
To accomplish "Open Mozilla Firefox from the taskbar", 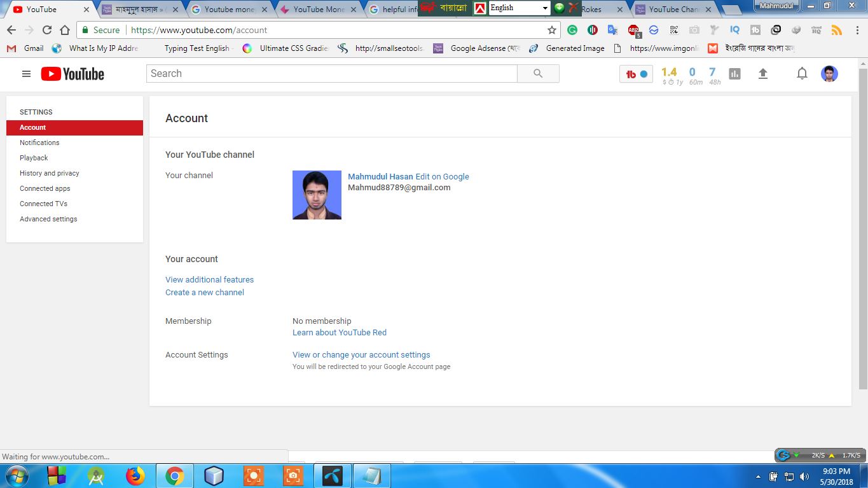I will coord(135,476).
